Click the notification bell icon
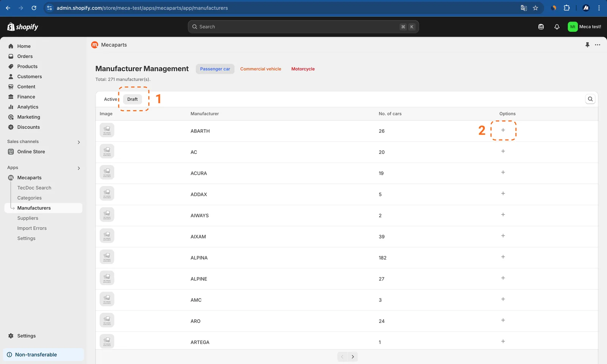 557,27
